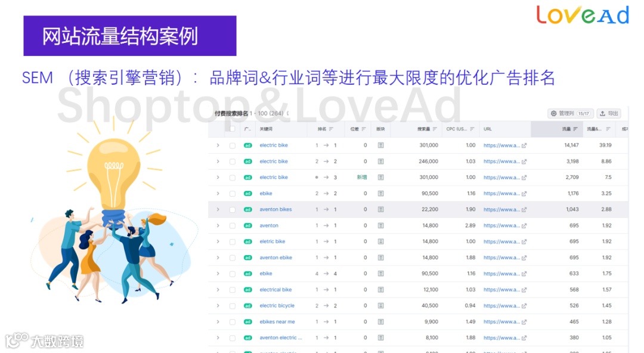Open keyword link ebikes near me

(x=277, y=322)
